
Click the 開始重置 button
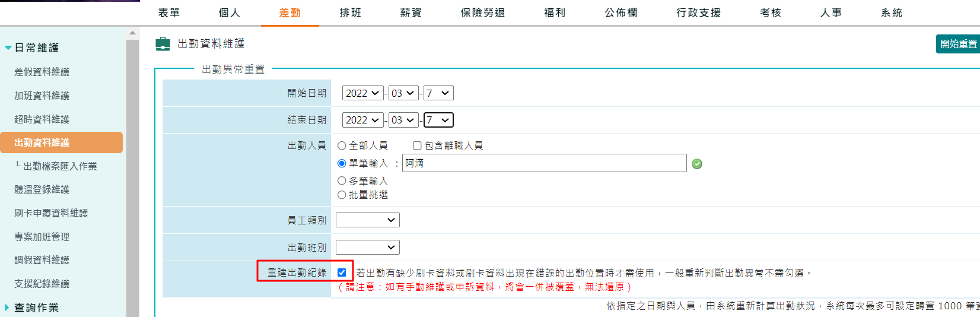click(x=958, y=44)
